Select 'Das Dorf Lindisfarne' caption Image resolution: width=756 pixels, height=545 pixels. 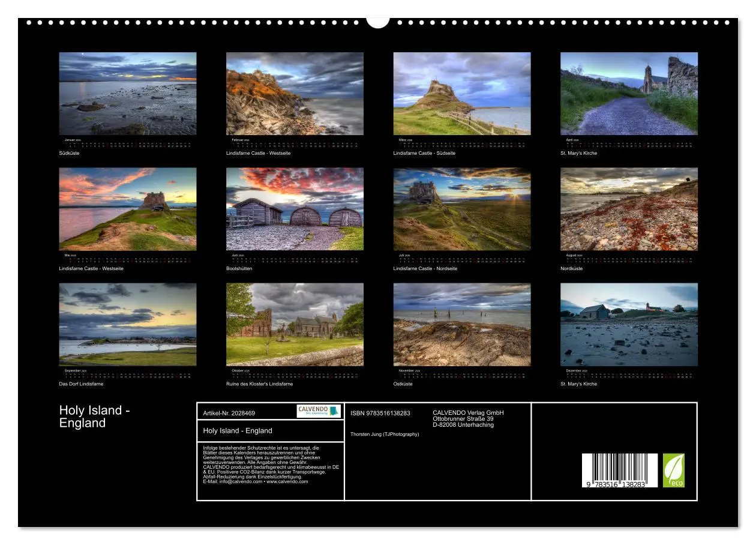[x=81, y=384]
